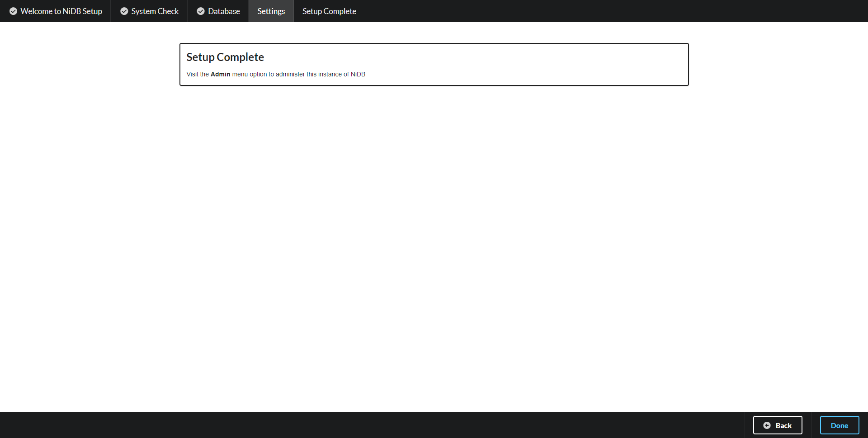Image resolution: width=868 pixels, height=438 pixels.
Task: Click the checkmark icon beside System Check
Action: click(x=124, y=11)
